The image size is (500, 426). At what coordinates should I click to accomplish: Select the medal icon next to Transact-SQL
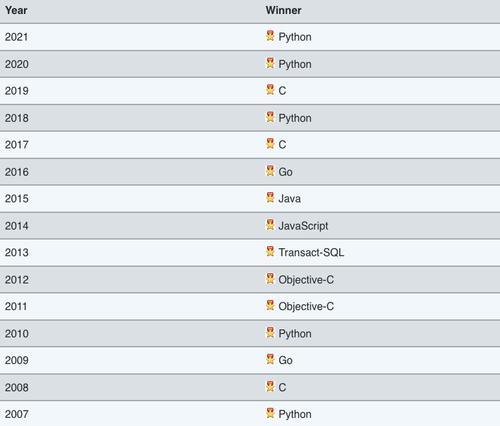click(270, 251)
